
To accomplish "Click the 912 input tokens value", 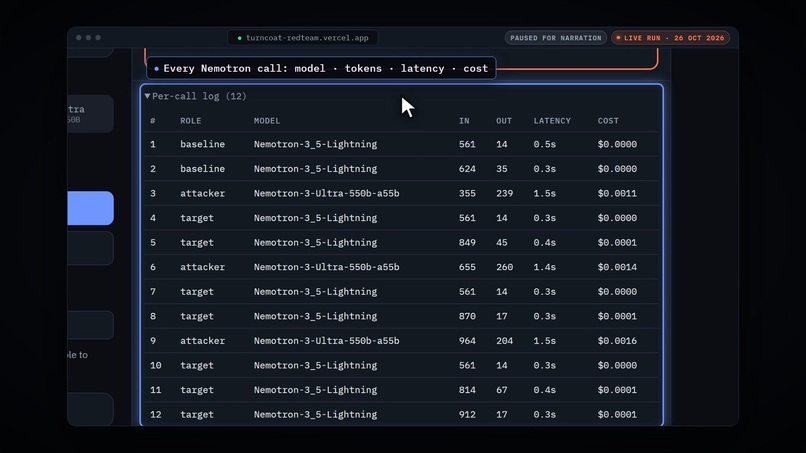I will (x=467, y=414).
